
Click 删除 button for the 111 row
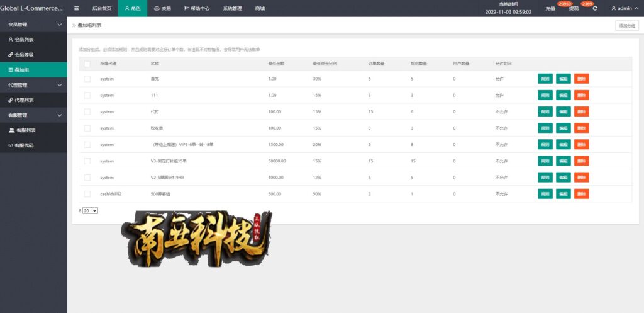[x=581, y=95]
